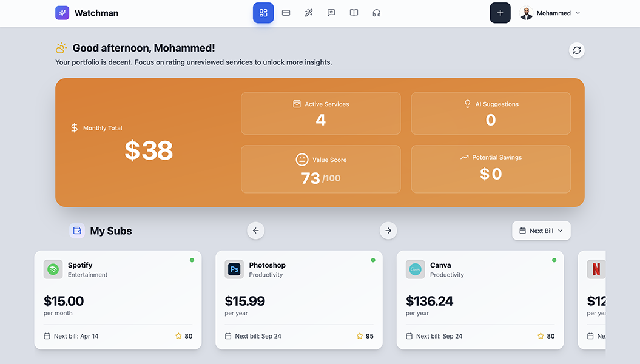Image resolution: width=640 pixels, height=364 pixels.
Task: Click Spotify's green active status dot
Action: [192, 260]
